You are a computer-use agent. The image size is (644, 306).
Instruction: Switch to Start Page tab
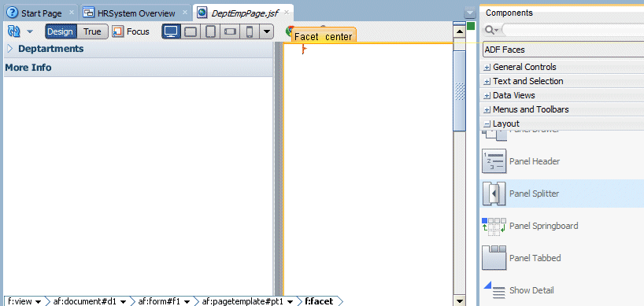(41, 13)
